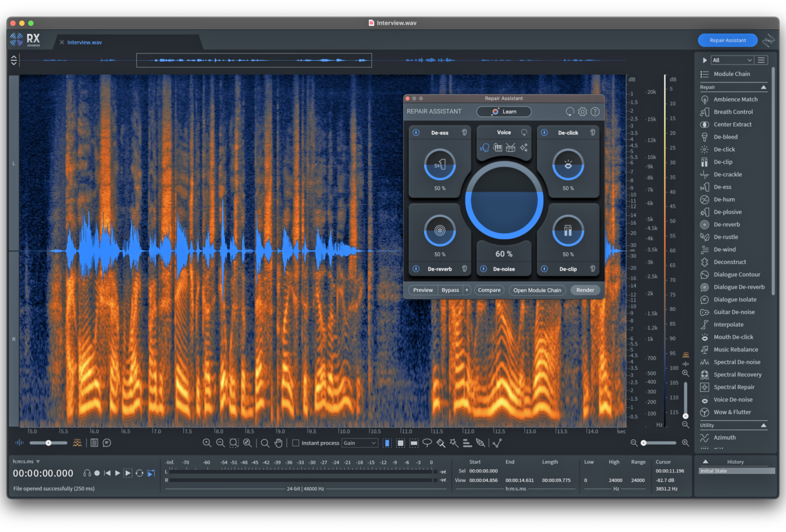Click Repair Assistant button top right
Screen dimensions: 786x532
[728, 41]
